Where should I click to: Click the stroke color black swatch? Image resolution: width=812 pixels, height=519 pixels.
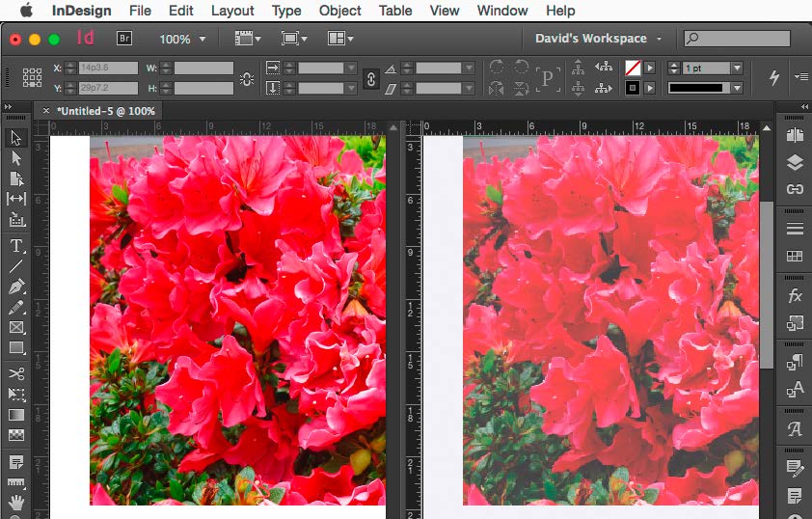pos(633,88)
